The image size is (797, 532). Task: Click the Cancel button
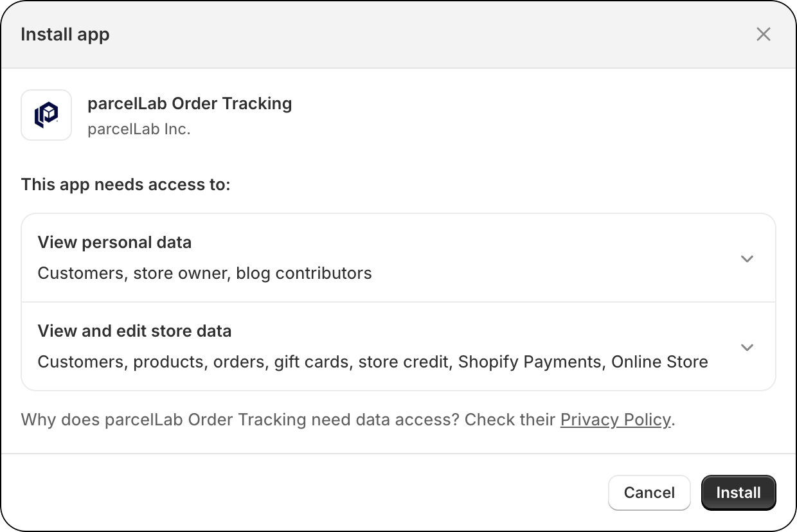[x=649, y=492]
